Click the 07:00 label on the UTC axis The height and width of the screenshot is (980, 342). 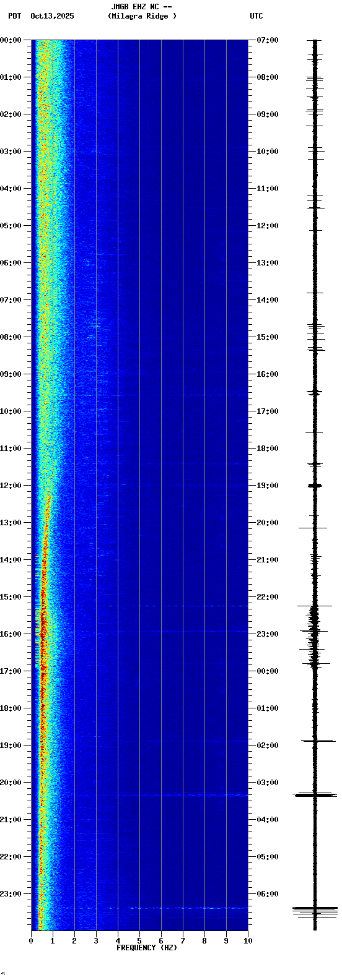pyautogui.click(x=268, y=40)
